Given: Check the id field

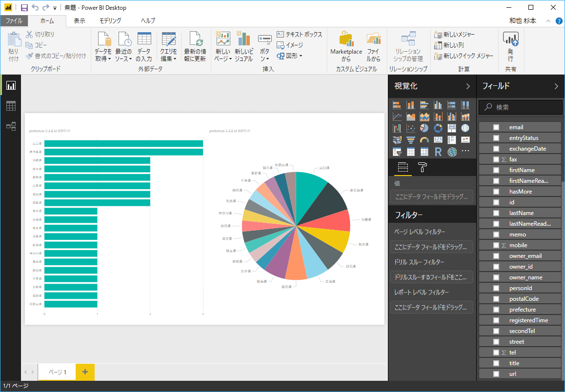Looking at the screenshot, I should 496,202.
